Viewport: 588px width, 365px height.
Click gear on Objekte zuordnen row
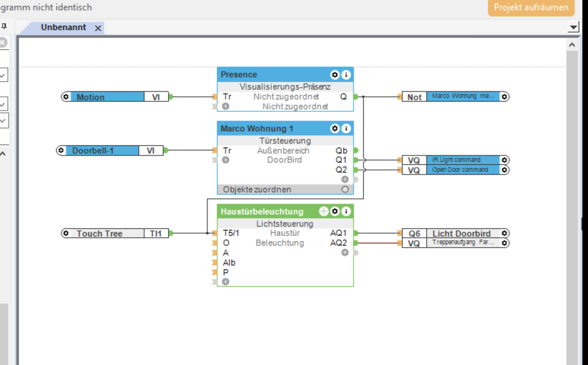(x=345, y=189)
